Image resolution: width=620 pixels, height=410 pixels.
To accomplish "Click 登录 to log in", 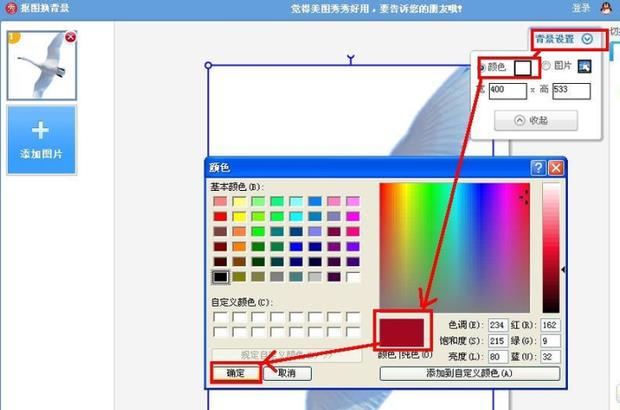I will pos(582,7).
